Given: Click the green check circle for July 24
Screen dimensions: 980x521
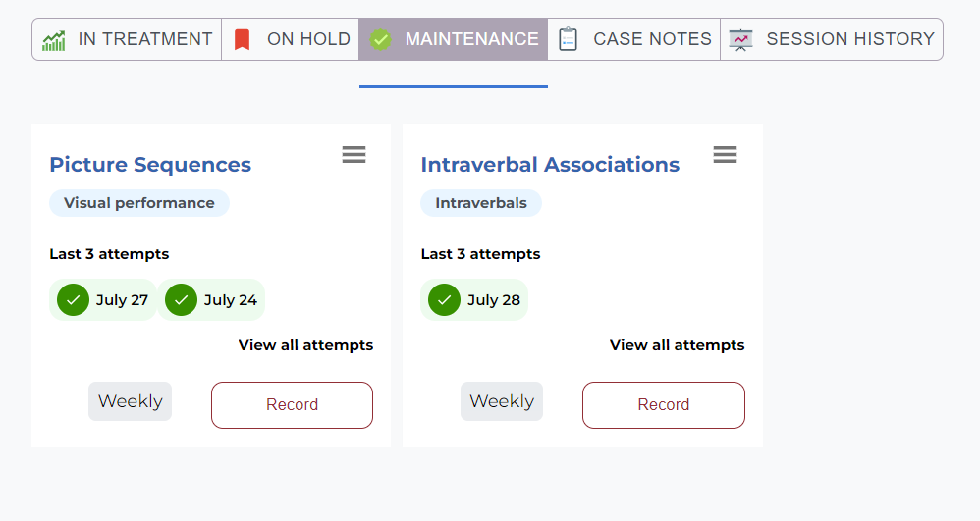Looking at the screenshot, I should 182,300.
